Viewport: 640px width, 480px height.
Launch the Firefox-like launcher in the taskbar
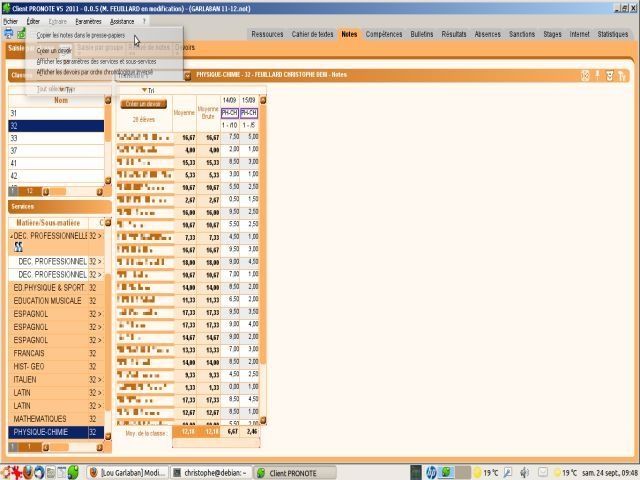[28, 473]
